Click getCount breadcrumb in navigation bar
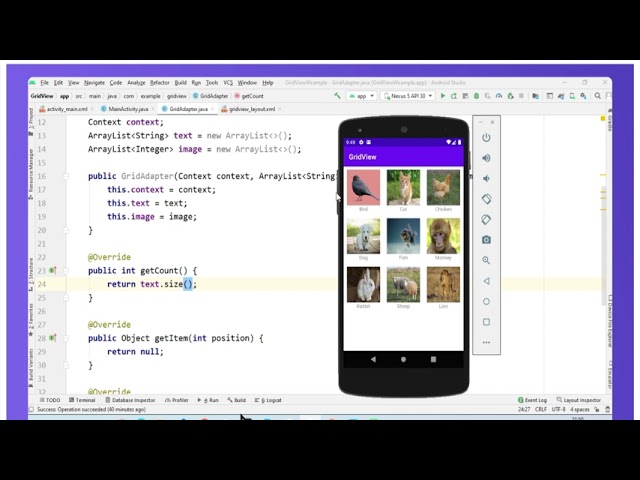The height and width of the screenshot is (480, 640). [x=249, y=96]
